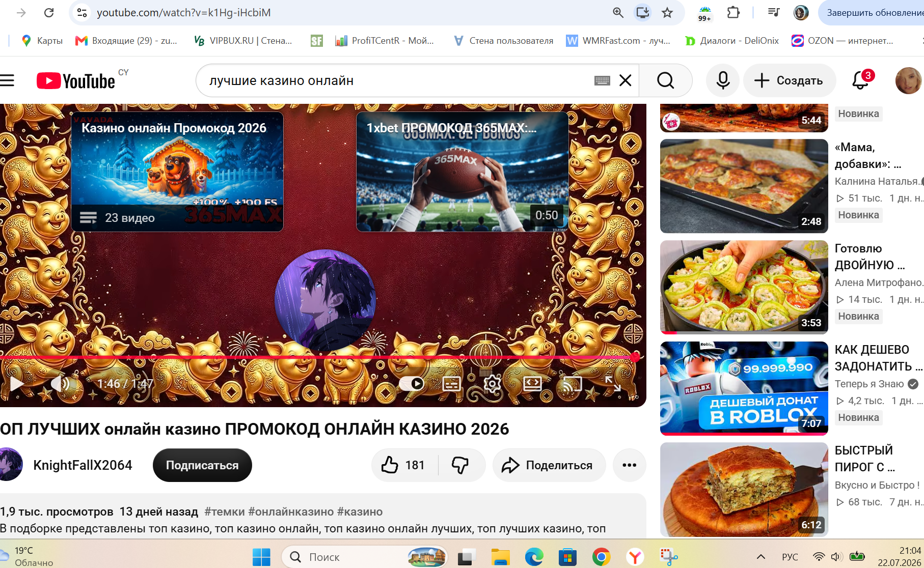Open channel avatar beside KnightFallX2064
This screenshot has width=924, height=568.
10,464
